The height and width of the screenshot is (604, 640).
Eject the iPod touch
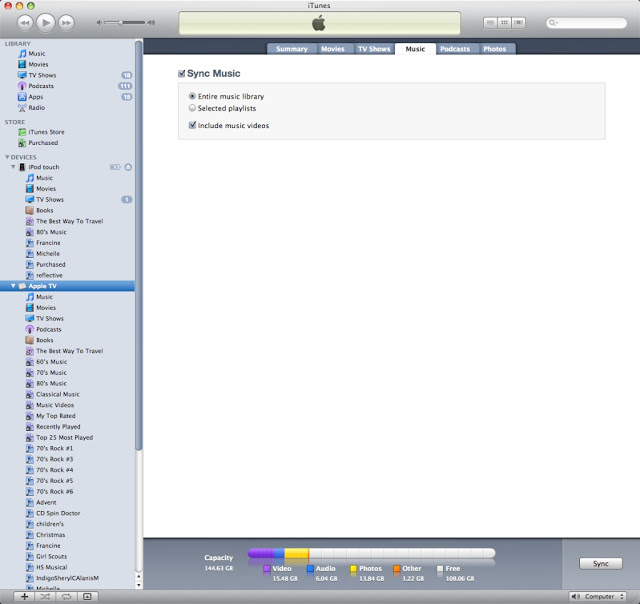[128, 167]
